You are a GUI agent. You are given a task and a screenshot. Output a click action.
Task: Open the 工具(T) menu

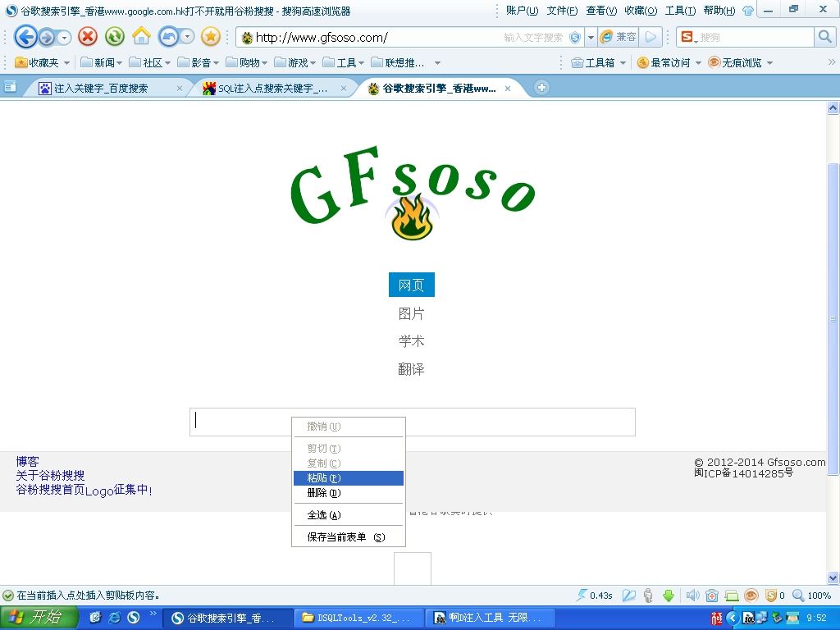(680, 10)
